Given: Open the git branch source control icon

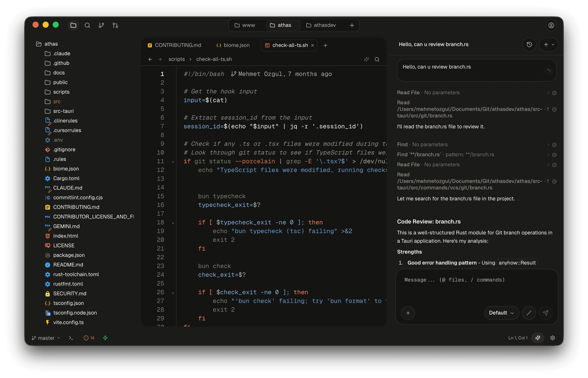Looking at the screenshot, I should [x=101, y=25].
